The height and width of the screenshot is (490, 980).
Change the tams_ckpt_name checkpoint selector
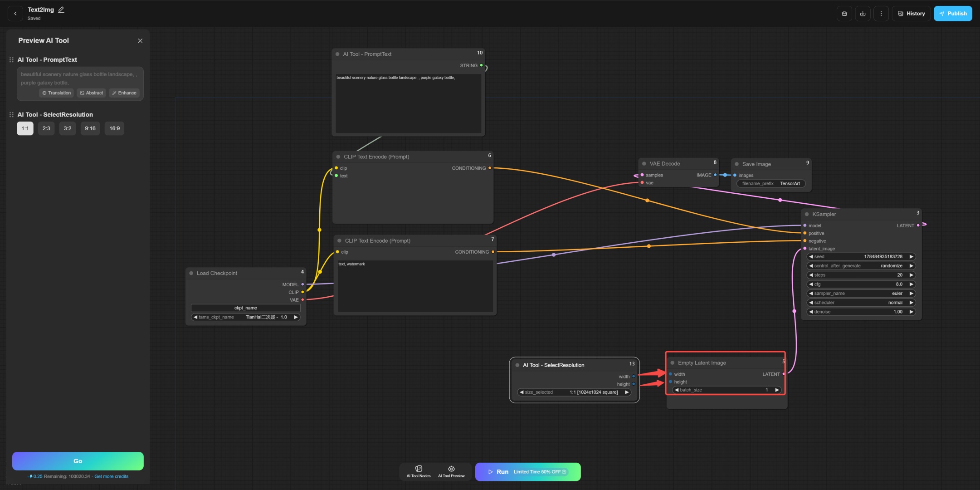(x=245, y=317)
